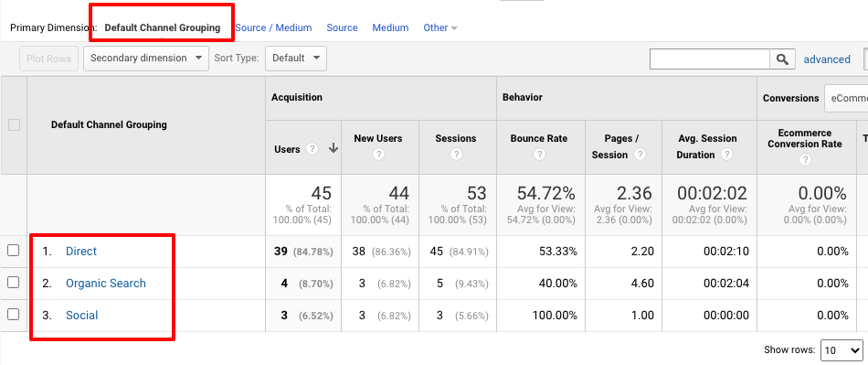The image size is (868, 365).
Task: Click the search magnifier icon
Action: (782, 59)
